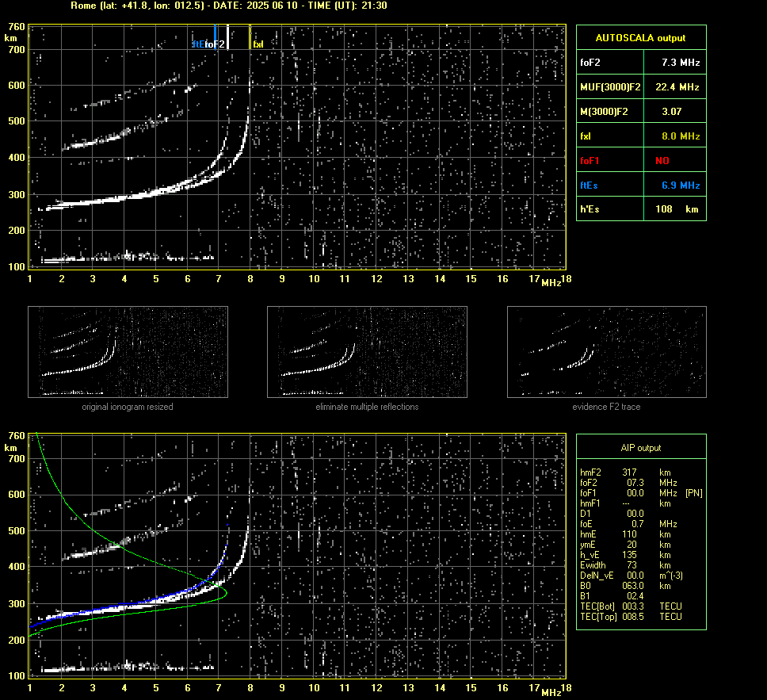Click the 'AIP output' panel header

[640, 448]
